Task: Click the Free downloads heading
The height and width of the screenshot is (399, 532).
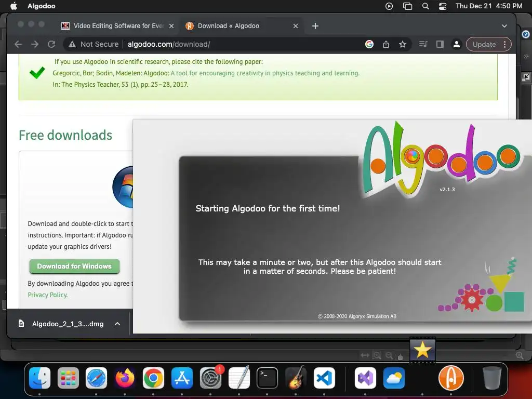Action: 65,135
